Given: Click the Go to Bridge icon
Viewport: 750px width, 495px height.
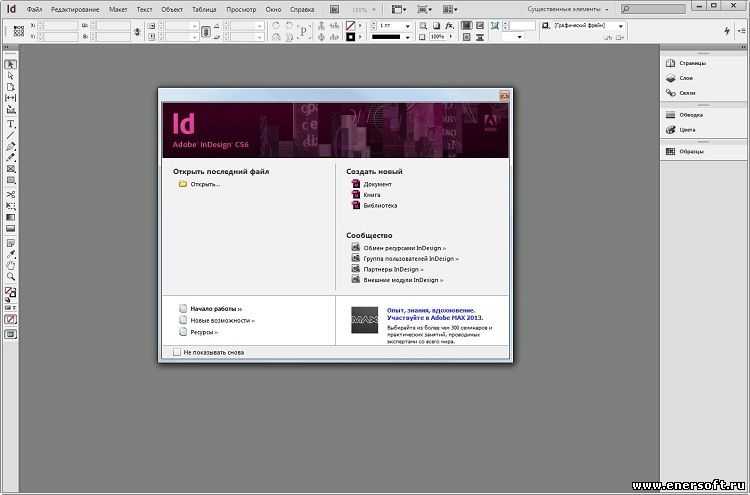Looking at the screenshot, I should pos(334,9).
